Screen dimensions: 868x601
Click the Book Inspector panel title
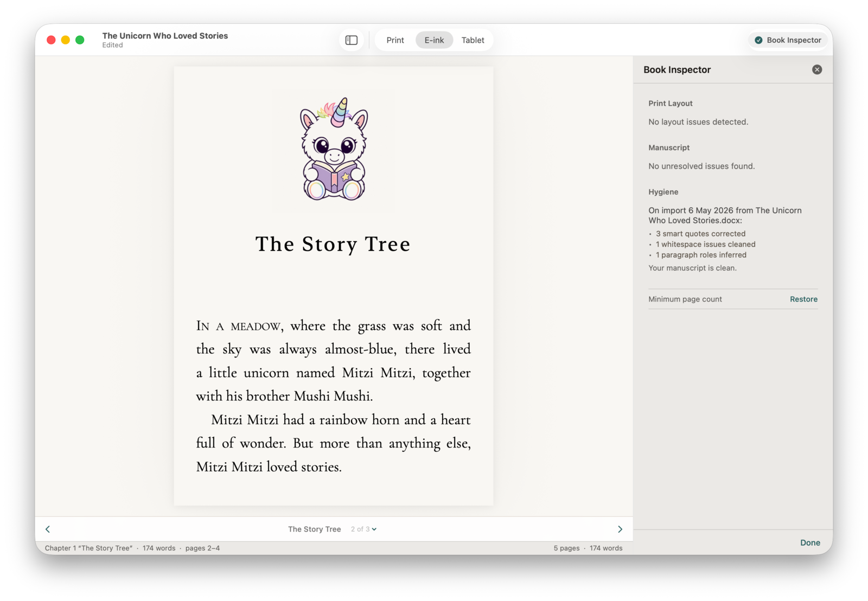[x=676, y=69]
